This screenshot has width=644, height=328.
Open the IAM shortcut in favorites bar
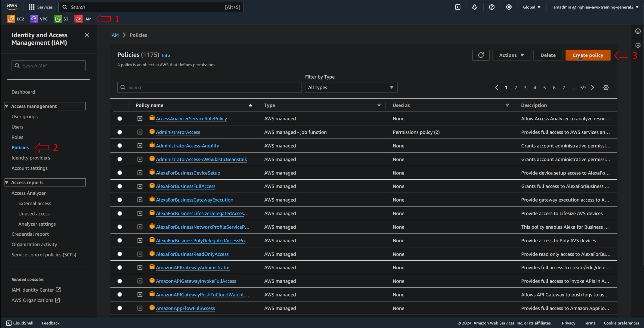pos(83,19)
